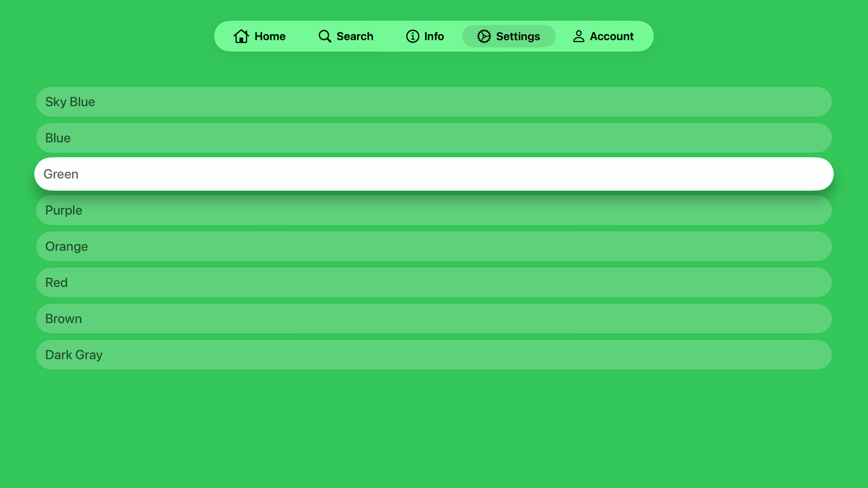This screenshot has height=488, width=868.
Task: Click the Settings label text
Action: pyautogui.click(x=518, y=36)
